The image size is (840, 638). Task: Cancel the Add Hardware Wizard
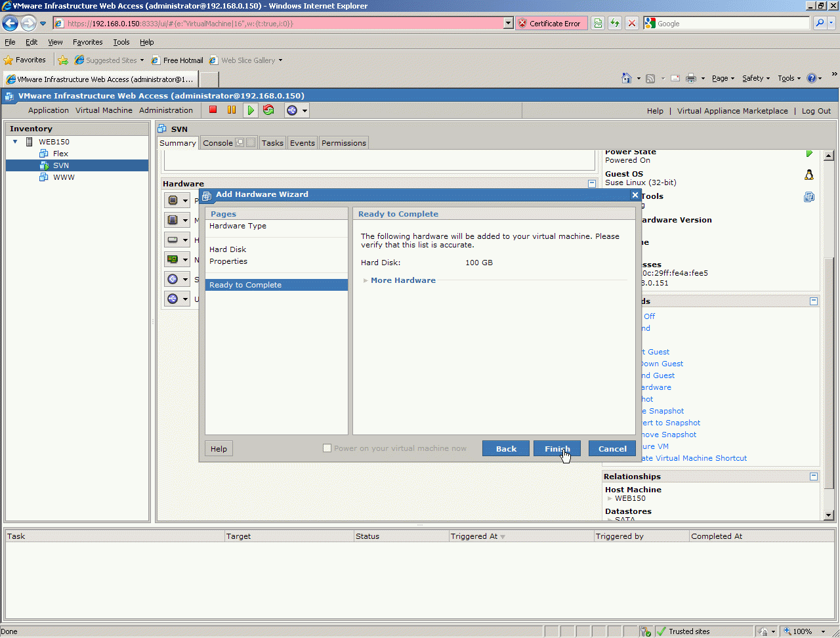click(x=612, y=449)
